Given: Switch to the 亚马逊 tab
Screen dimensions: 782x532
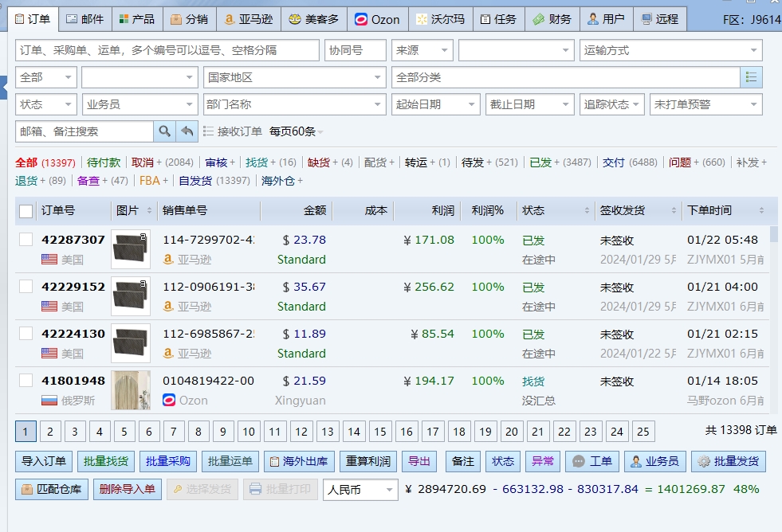Looking at the screenshot, I should 247,18.
